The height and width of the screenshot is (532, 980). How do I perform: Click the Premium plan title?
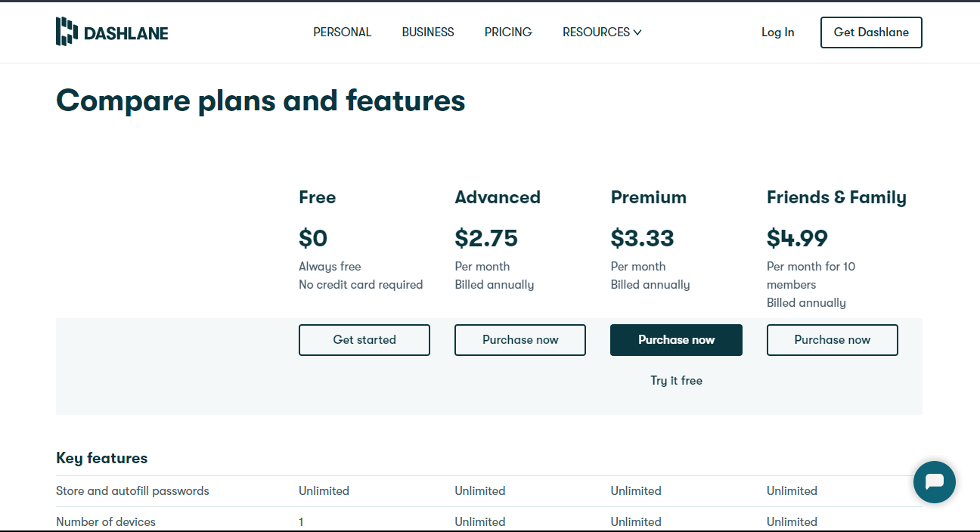click(x=649, y=197)
